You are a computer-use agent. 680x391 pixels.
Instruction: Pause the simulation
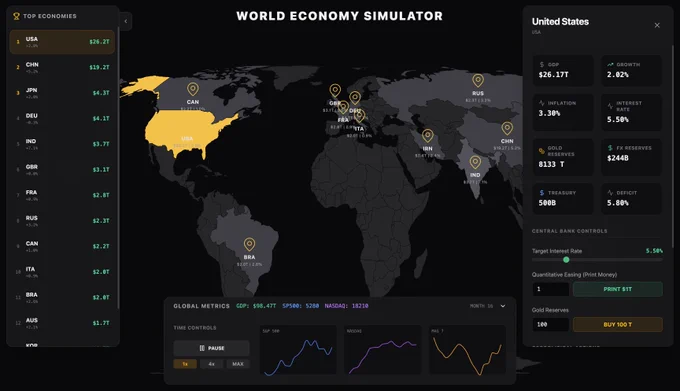click(211, 348)
